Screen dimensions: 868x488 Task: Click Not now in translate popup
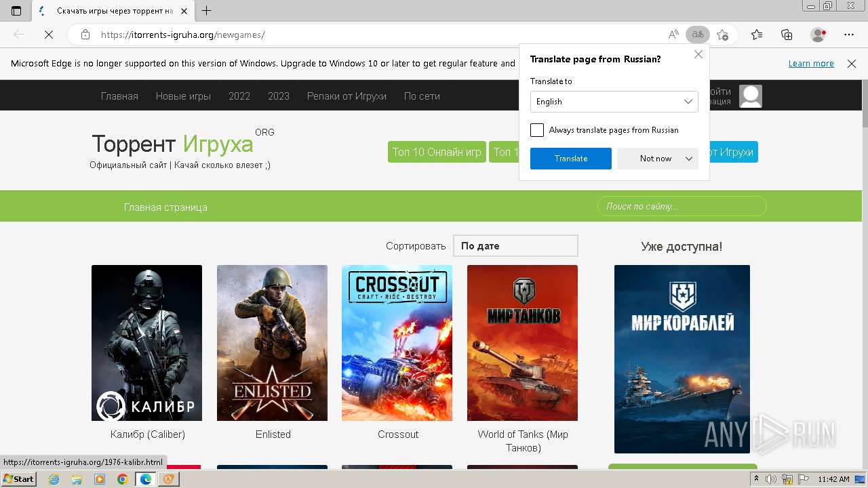pos(656,159)
